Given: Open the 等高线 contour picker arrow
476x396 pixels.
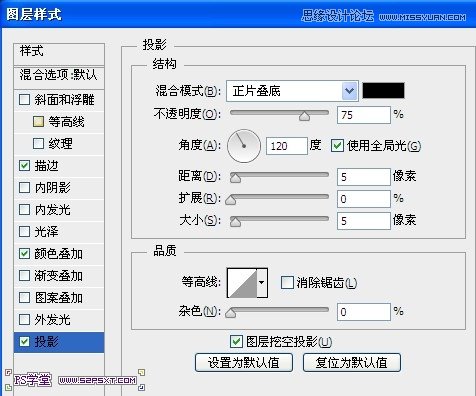Looking at the screenshot, I should pyautogui.click(x=262, y=283).
